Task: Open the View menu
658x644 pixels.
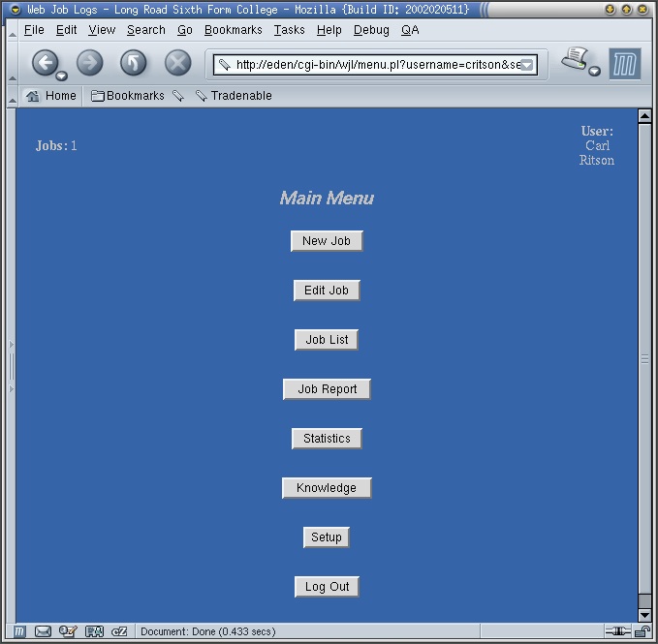Action: coord(102,30)
